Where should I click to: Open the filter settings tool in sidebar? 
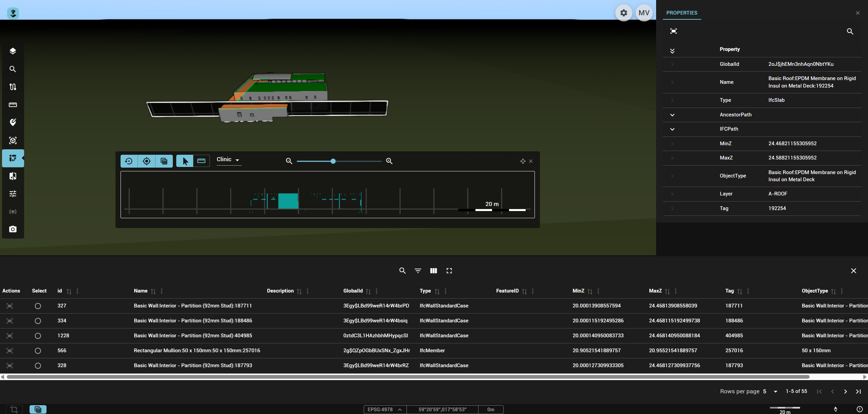(13, 193)
